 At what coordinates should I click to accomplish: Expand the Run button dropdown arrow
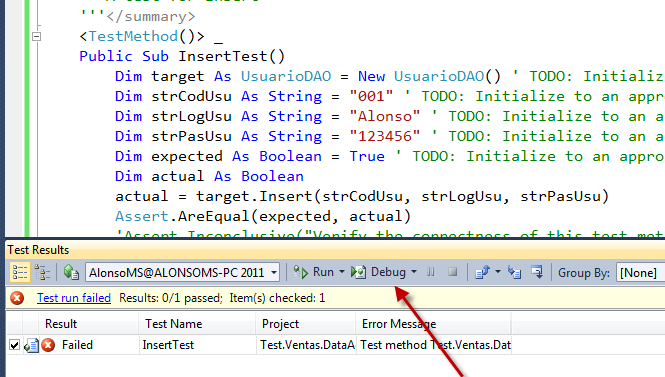click(x=342, y=272)
